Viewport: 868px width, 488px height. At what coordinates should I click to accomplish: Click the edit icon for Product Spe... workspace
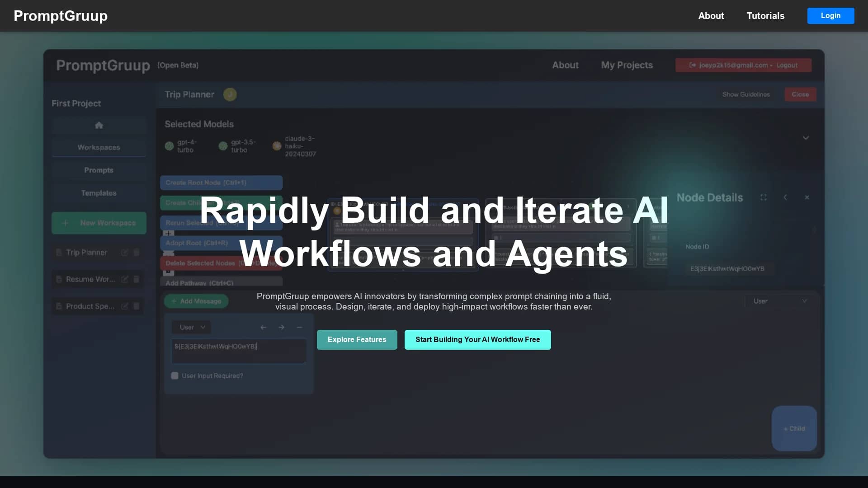tap(124, 306)
